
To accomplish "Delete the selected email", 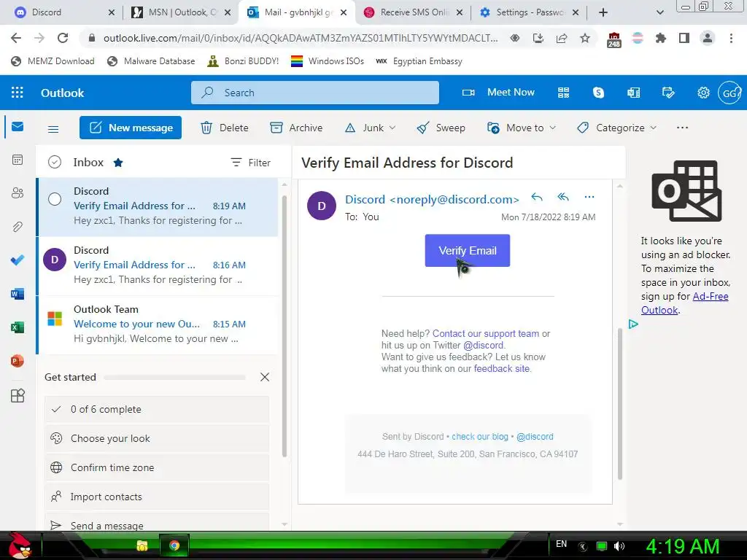I will pyautogui.click(x=225, y=128).
